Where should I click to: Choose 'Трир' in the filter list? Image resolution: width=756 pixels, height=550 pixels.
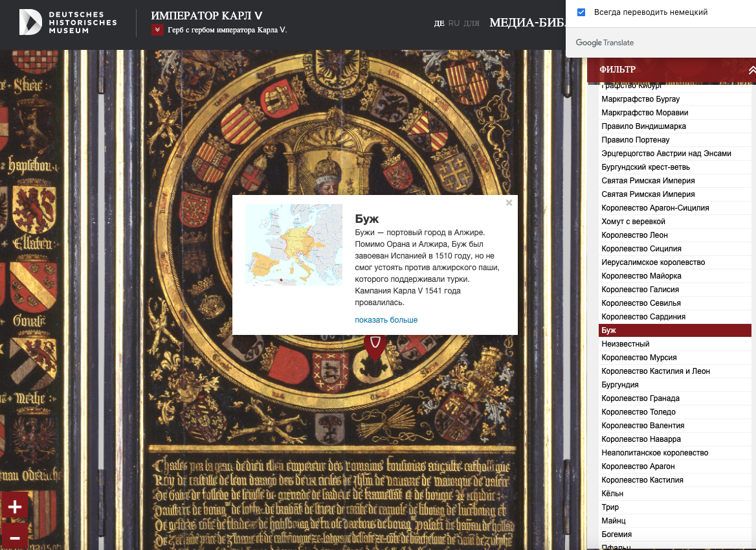[x=675, y=507]
